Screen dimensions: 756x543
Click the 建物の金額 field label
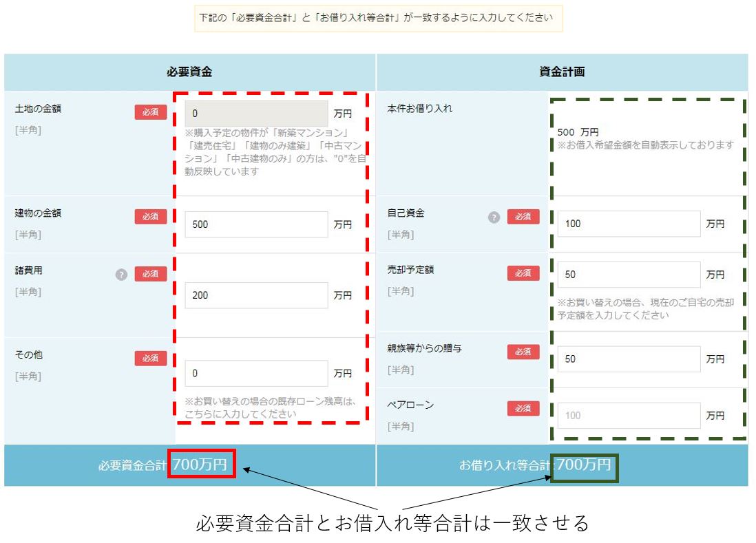click(x=39, y=213)
